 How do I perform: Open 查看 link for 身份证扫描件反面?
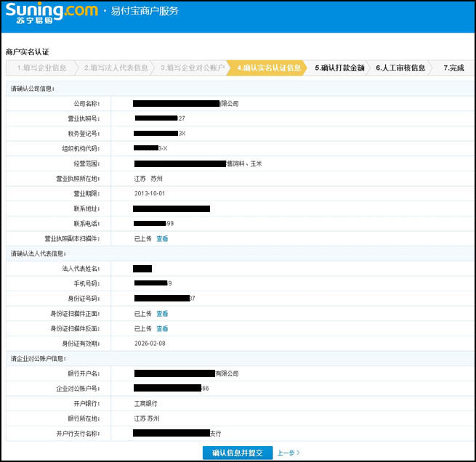[162, 328]
